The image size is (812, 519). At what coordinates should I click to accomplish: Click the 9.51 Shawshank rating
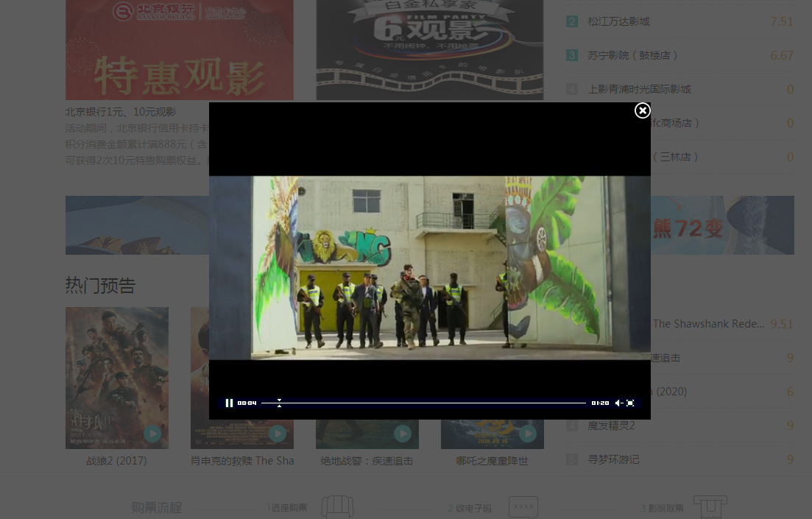tap(781, 324)
